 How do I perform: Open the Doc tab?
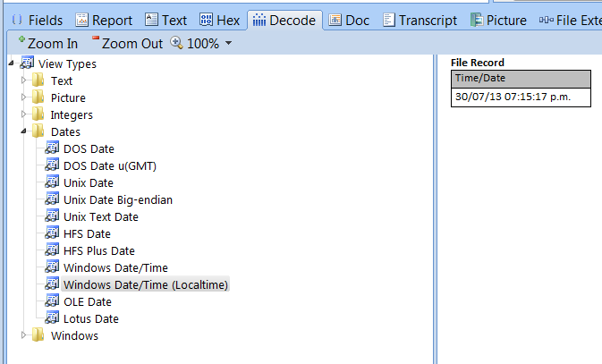click(349, 21)
